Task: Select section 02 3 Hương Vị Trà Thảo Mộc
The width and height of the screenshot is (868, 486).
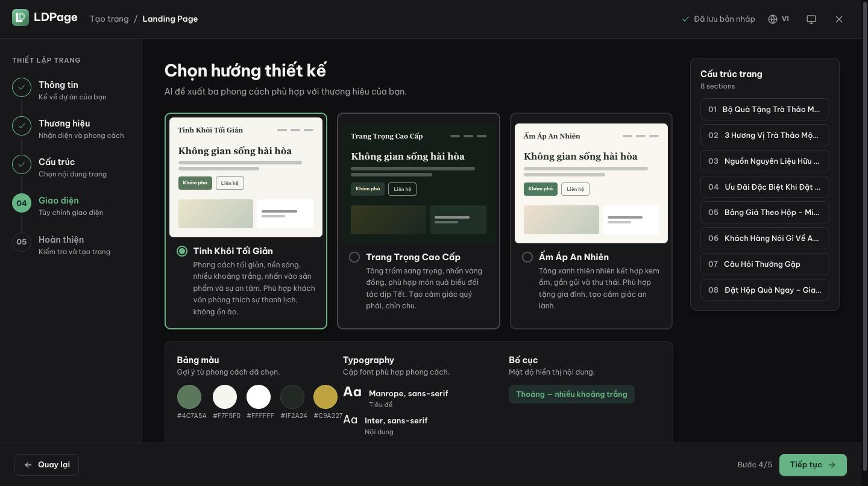Action: (765, 136)
